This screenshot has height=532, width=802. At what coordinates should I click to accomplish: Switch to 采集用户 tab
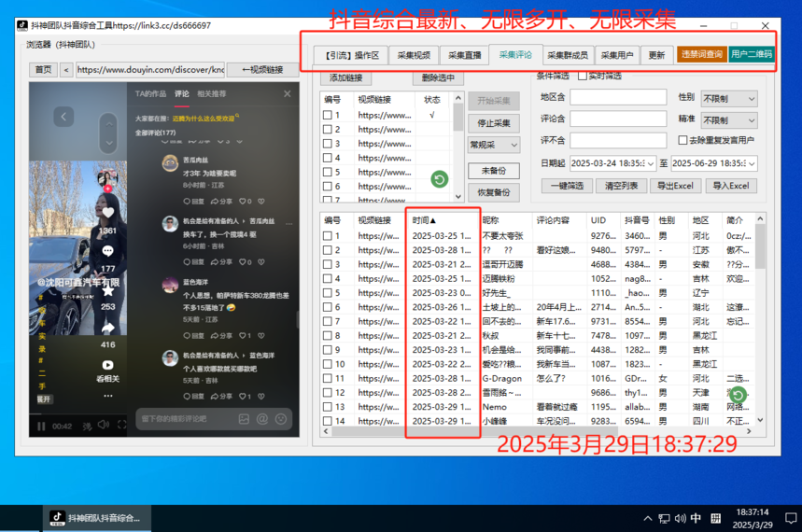(617, 55)
